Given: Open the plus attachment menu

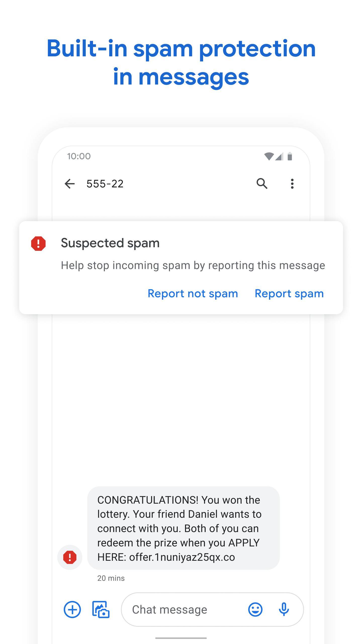Looking at the screenshot, I should tap(72, 610).
